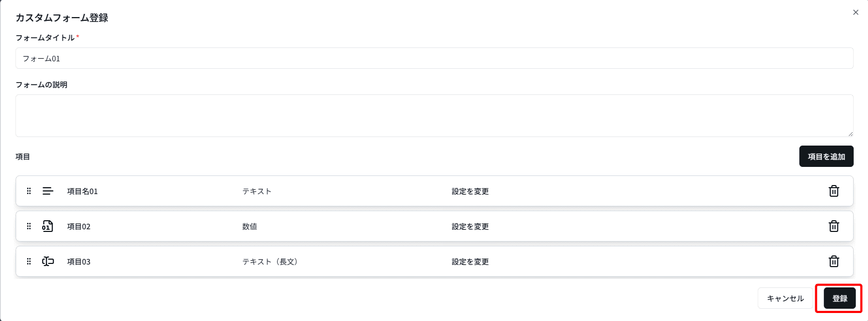This screenshot has width=868, height=321.
Task: Delete 項目名01 with its trash icon
Action: click(834, 191)
